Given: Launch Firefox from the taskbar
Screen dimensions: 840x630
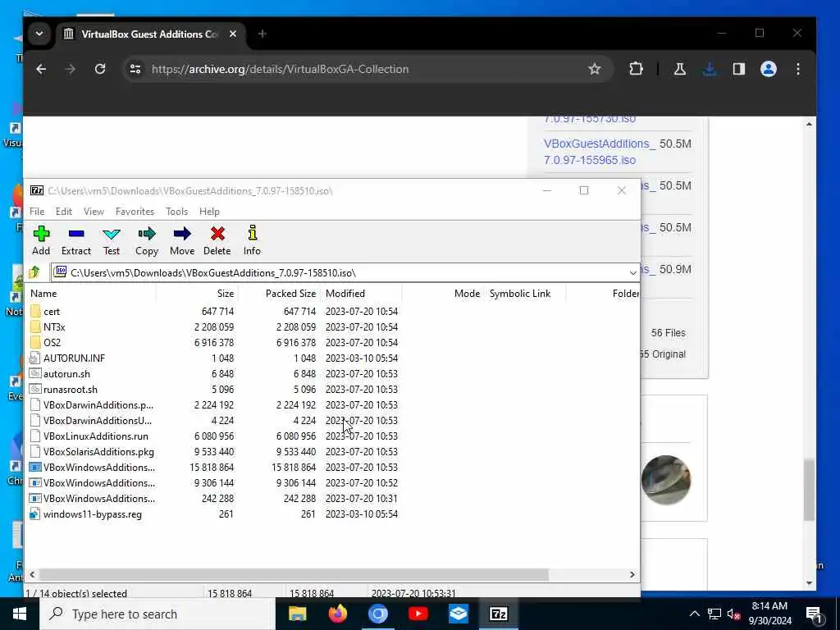Looking at the screenshot, I should click(x=337, y=614).
